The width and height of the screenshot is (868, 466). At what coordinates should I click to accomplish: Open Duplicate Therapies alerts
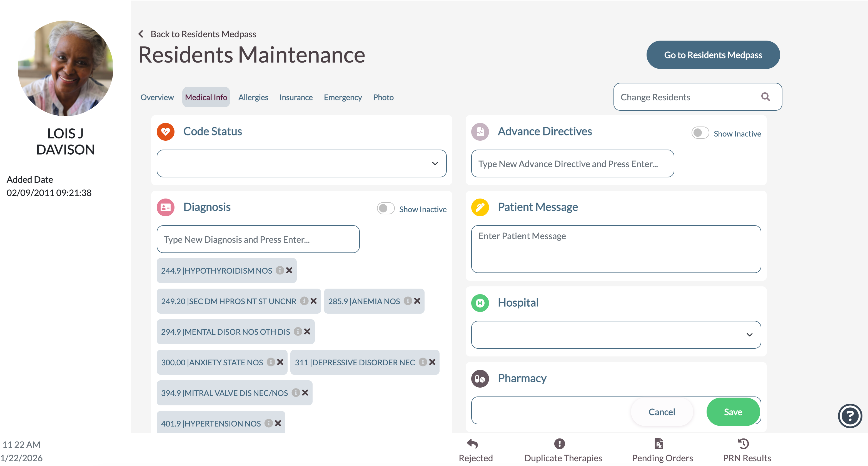(559, 444)
